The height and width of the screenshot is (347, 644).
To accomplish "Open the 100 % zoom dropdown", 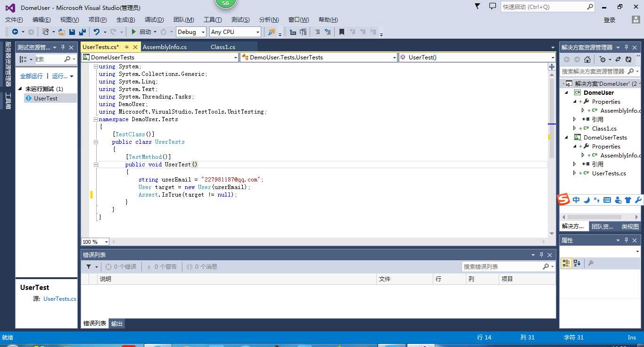I will [95, 242].
